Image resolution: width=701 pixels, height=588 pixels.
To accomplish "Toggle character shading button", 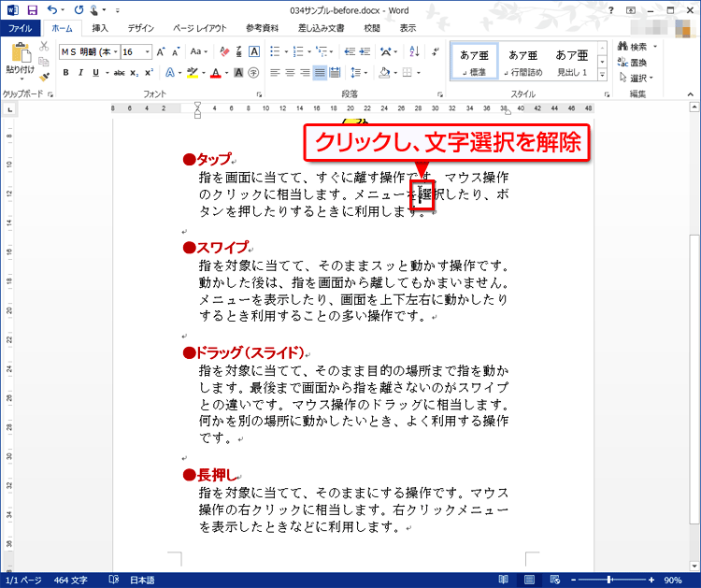I will click(x=238, y=72).
